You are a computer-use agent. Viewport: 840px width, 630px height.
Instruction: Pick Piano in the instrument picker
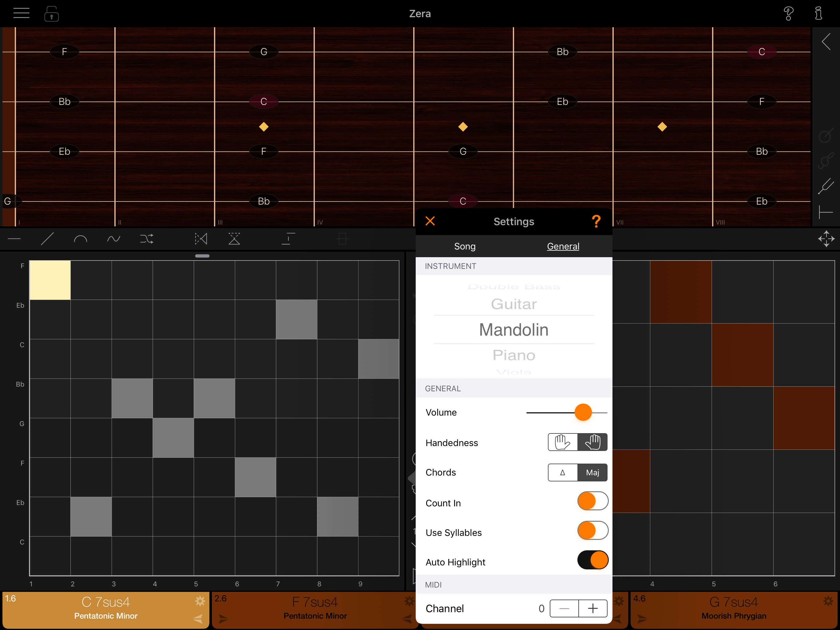coord(513,355)
